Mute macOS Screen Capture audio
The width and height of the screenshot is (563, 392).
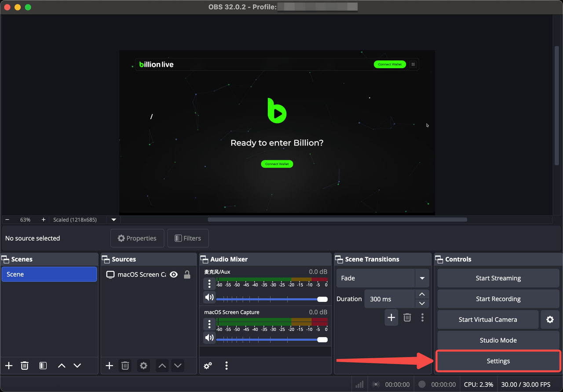point(209,338)
